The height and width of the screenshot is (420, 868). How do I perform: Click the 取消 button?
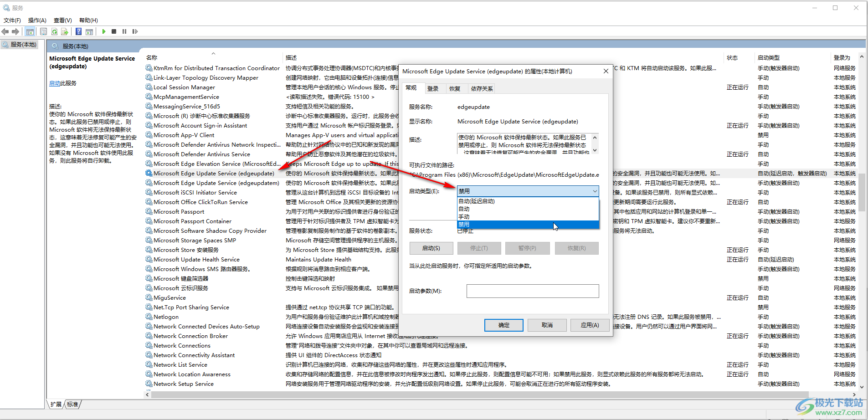pyautogui.click(x=547, y=325)
